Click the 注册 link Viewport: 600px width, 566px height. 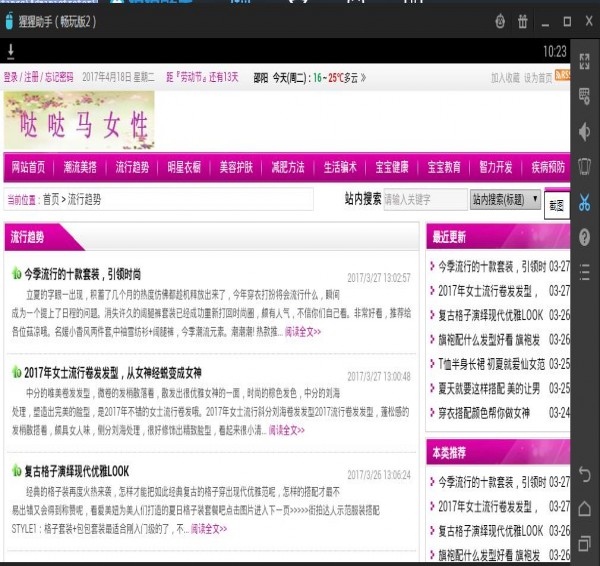31,77
